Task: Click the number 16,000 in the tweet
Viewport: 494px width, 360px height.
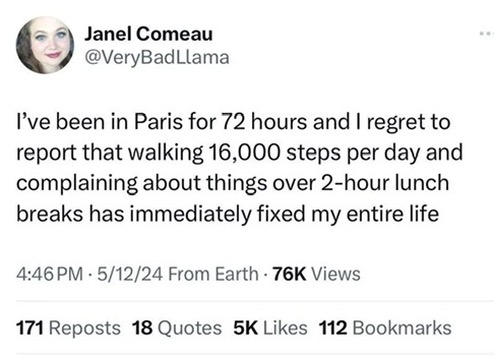Action: [244, 153]
